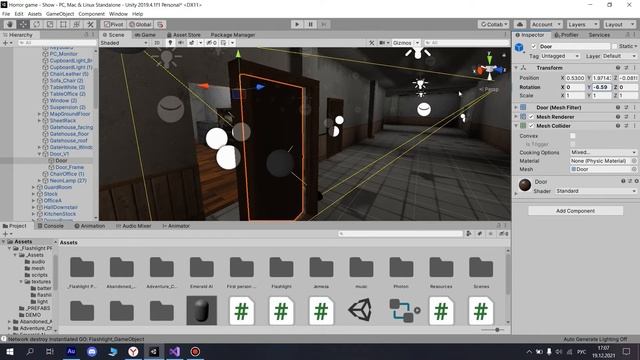Open the Layout dropdown
The width and height of the screenshot is (640, 360).
coord(619,24)
